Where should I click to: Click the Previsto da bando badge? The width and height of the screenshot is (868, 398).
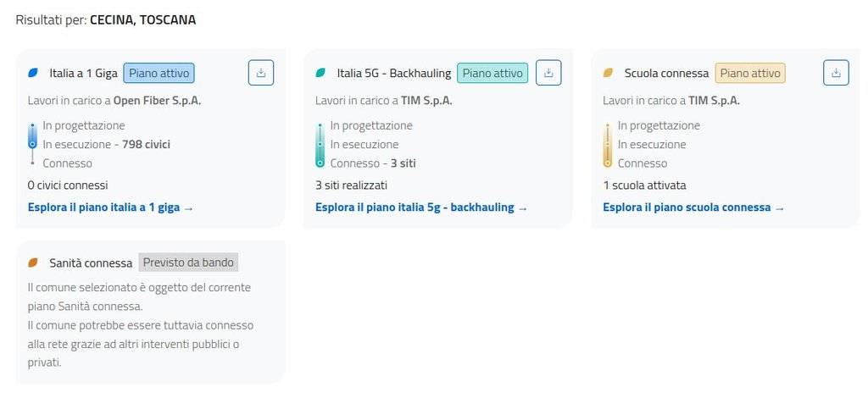click(x=188, y=263)
